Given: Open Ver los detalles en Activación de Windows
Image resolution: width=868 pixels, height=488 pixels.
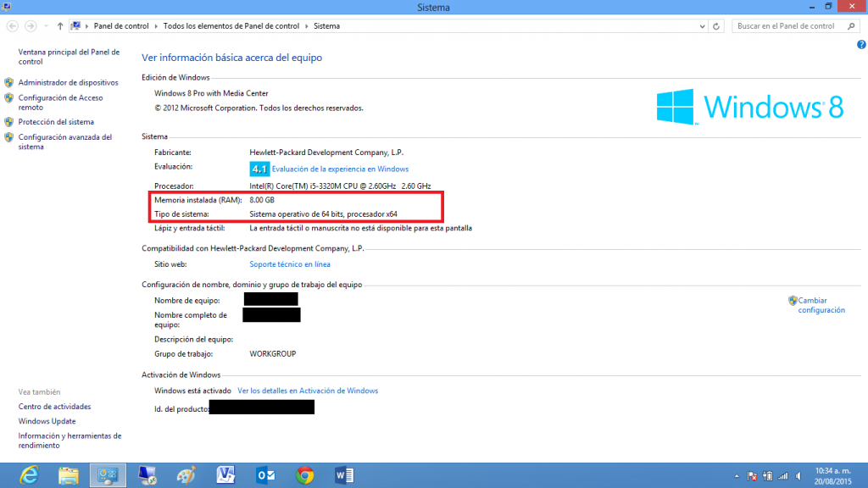Looking at the screenshot, I should 308,391.
